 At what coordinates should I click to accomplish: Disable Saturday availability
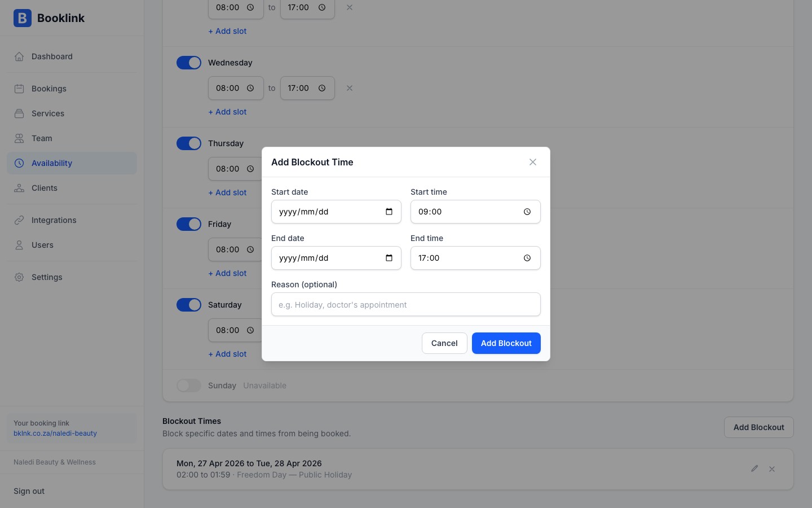click(189, 305)
